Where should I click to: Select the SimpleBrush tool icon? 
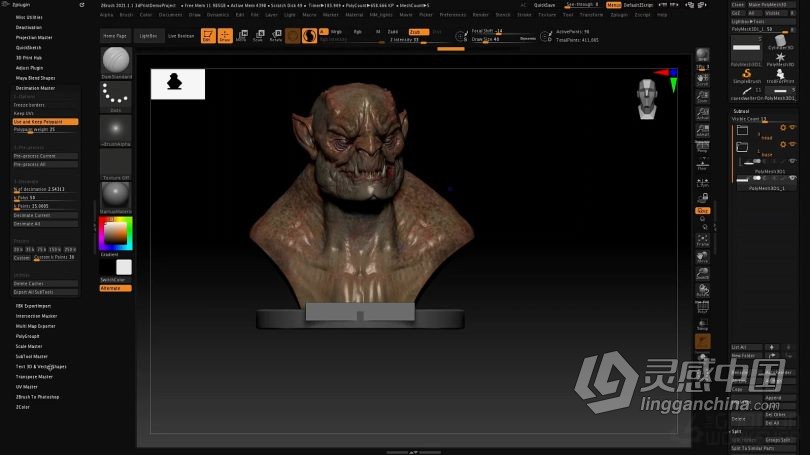(x=747, y=76)
